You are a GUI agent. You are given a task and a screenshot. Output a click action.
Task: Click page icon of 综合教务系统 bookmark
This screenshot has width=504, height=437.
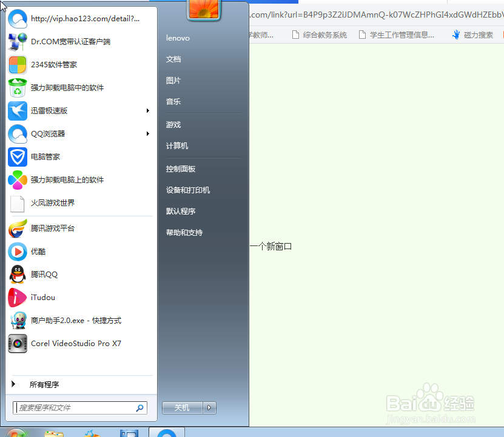(295, 35)
